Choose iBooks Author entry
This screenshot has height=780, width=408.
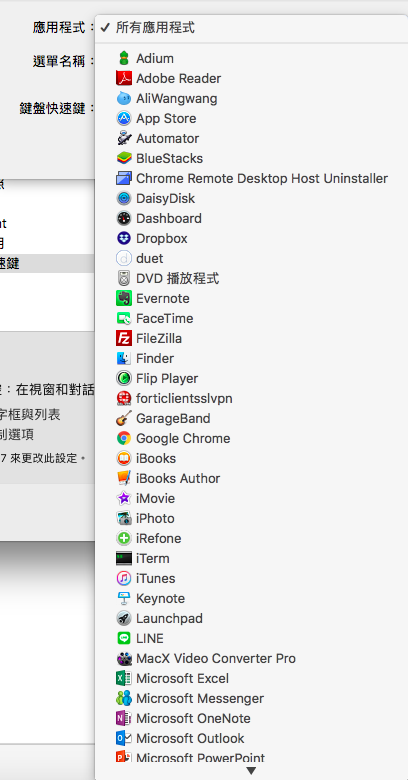pos(251,479)
